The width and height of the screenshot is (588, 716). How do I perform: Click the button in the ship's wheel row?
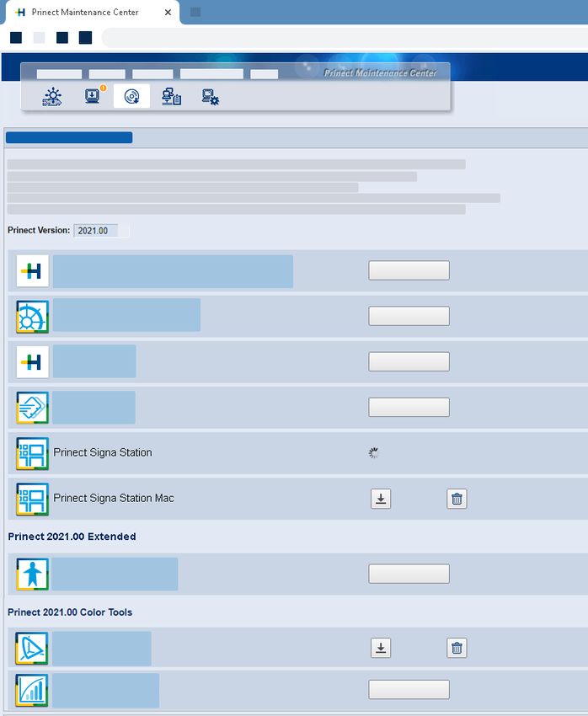tap(409, 316)
